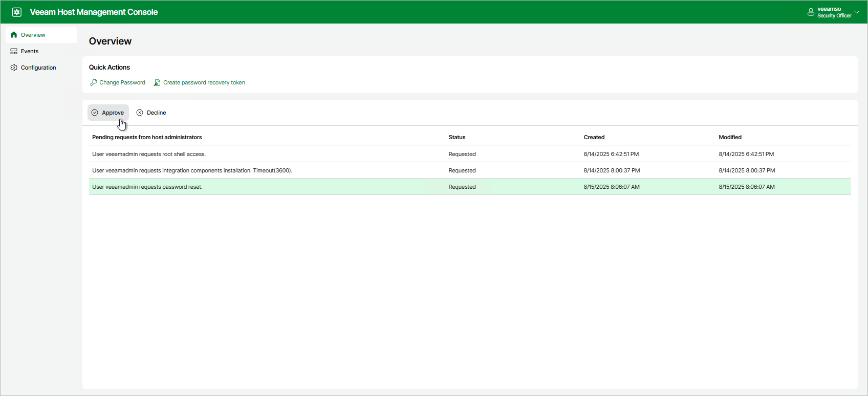Screen dimensions: 868x396
Task: Click the X circle icon on Decline
Action: [140, 113]
